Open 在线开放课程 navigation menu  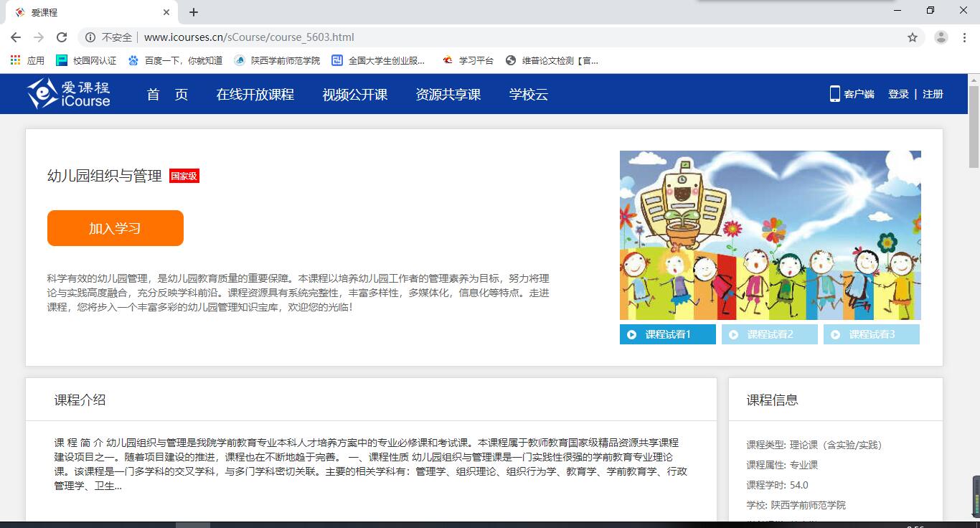[x=255, y=94]
